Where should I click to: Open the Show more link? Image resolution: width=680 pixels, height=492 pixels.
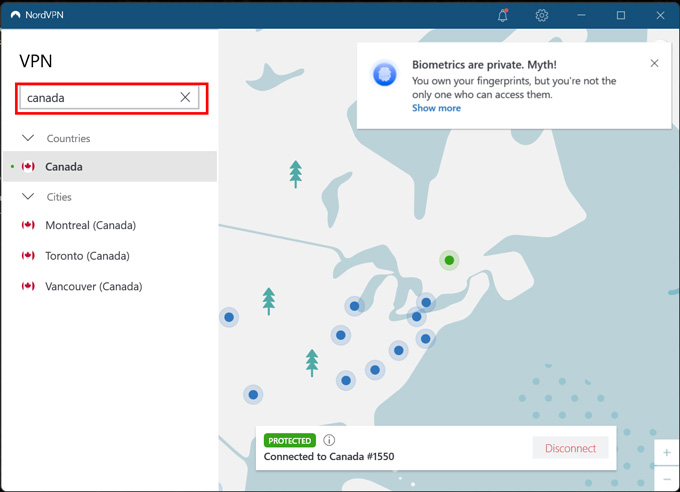[436, 108]
